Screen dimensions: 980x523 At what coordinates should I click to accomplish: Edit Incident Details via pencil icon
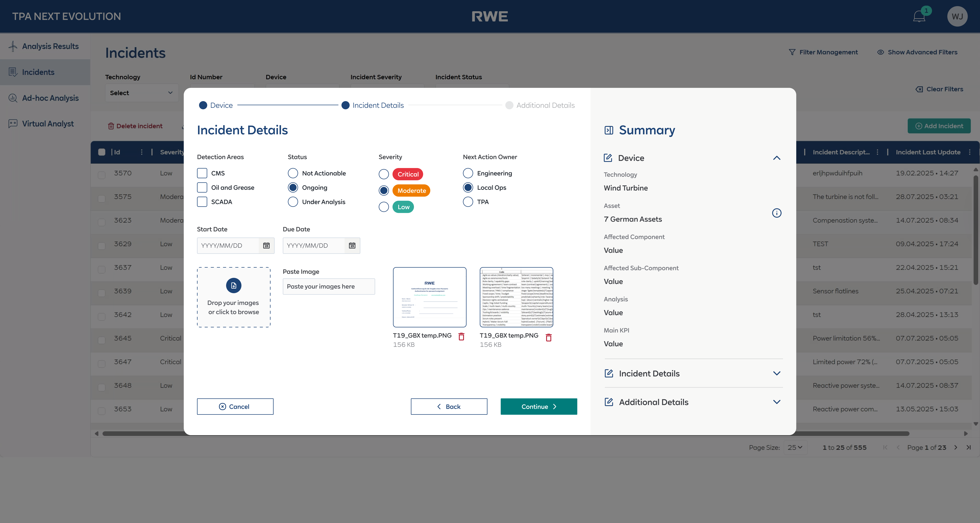point(609,373)
